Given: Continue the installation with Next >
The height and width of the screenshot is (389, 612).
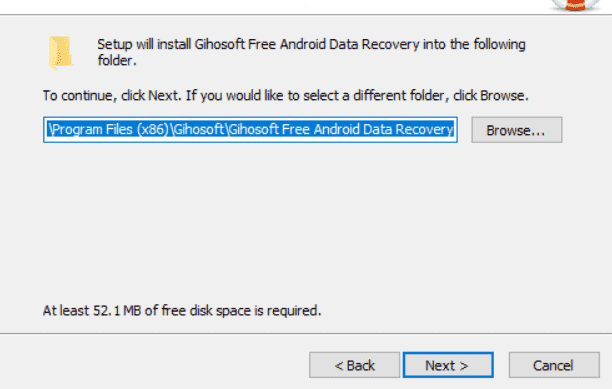Looking at the screenshot, I should pyautogui.click(x=448, y=365).
